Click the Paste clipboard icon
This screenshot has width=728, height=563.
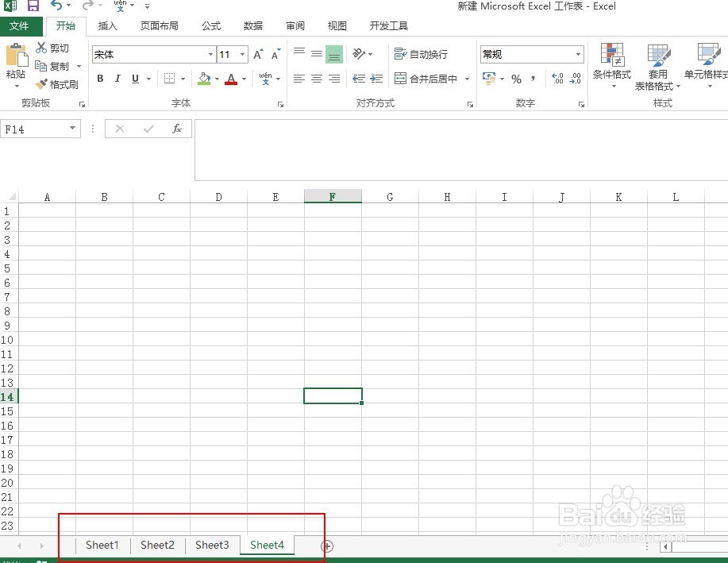tap(17, 56)
